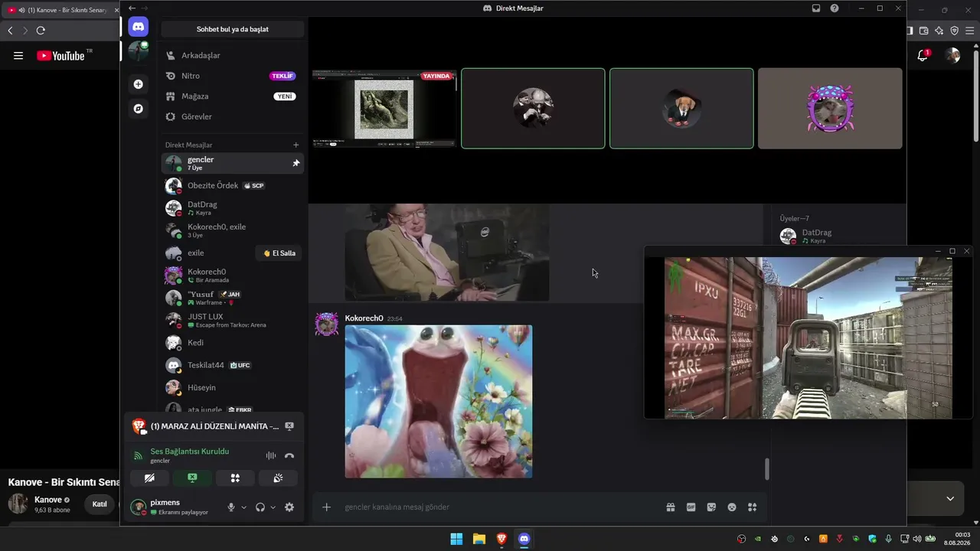Viewport: 980px width, 551px height.
Task: Open the DatDrag conversation
Action: [x=233, y=208]
